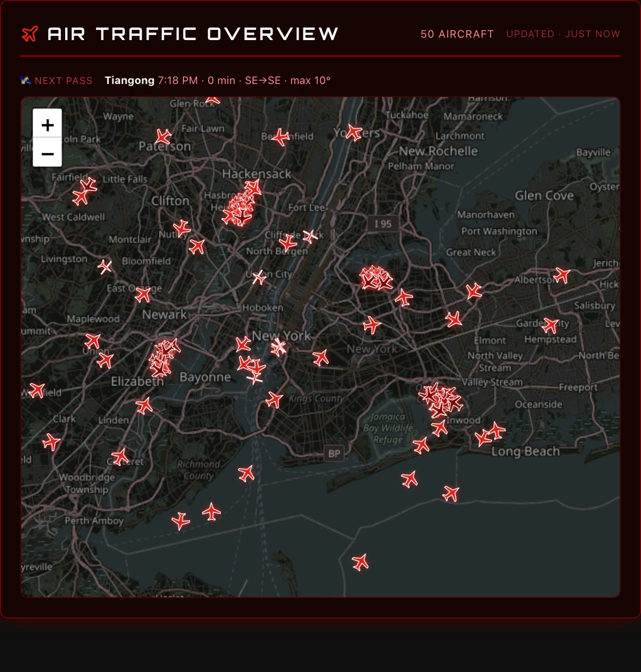Click the satellite icon next to Next Pass
Image resolution: width=641 pixels, height=672 pixels.
pyautogui.click(x=25, y=81)
